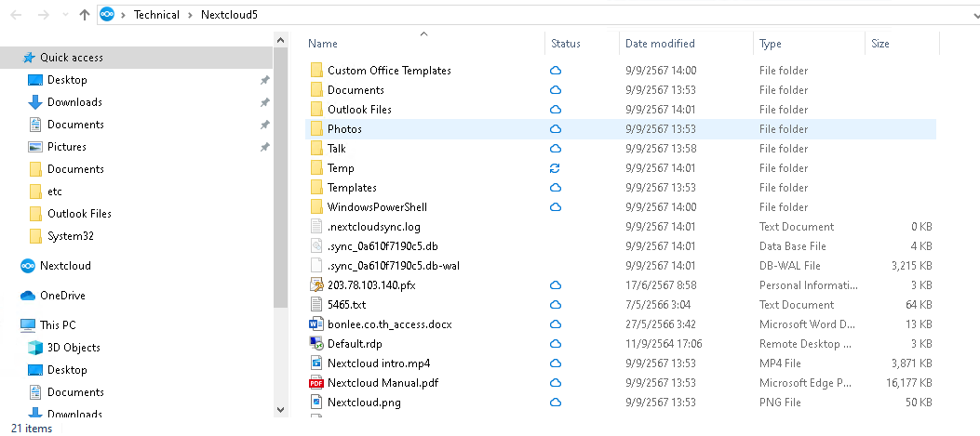Click the Word icon of bonlee.co.th_access.docx
Image resolution: width=980 pixels, height=436 pixels.
pos(315,324)
